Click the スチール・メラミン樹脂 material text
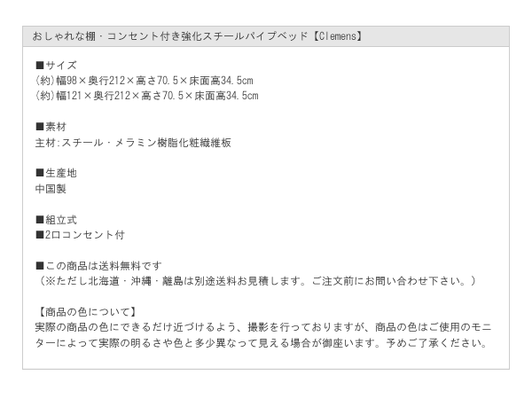 (x=133, y=143)
